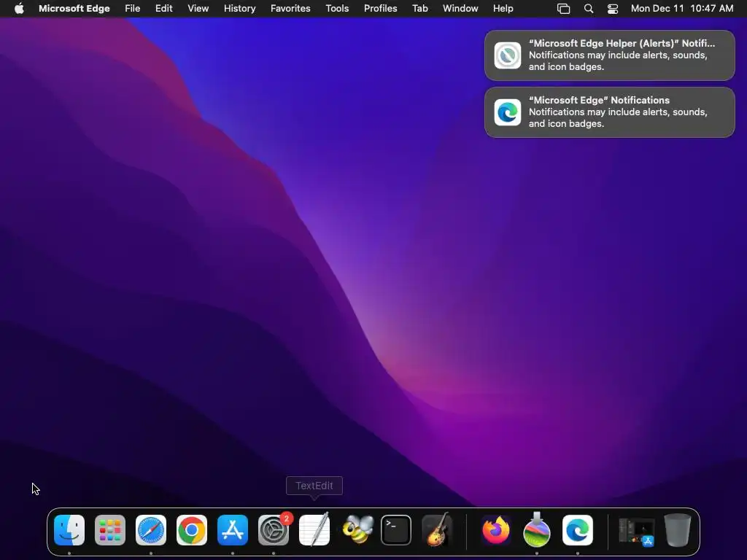Click Microsoft Edge icon in the Dock
747x560 pixels.
[578, 530]
